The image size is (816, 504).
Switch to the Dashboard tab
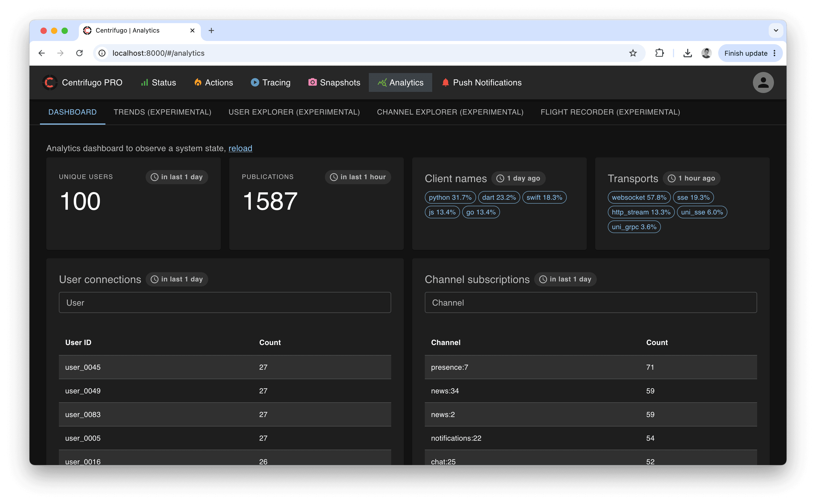click(x=72, y=112)
